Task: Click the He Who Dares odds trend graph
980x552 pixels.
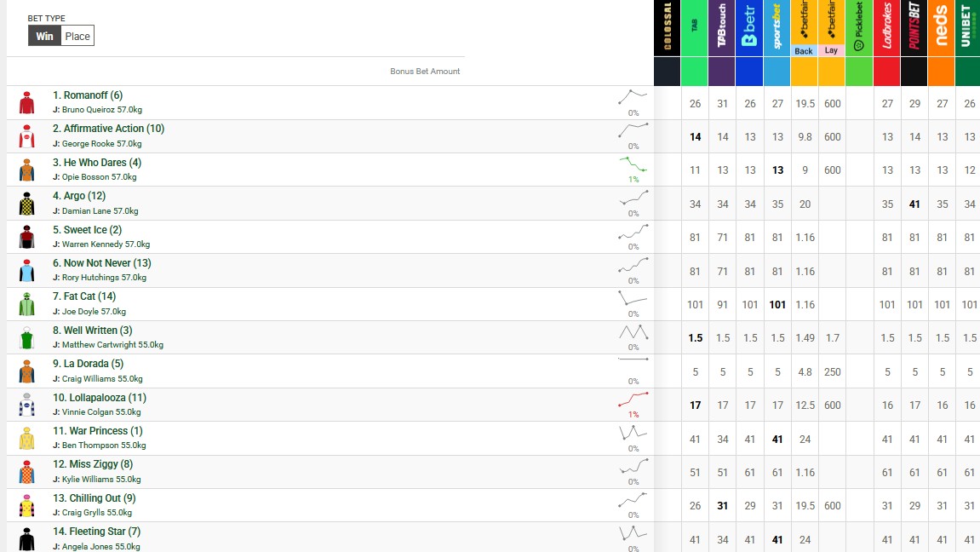Action: [633, 164]
